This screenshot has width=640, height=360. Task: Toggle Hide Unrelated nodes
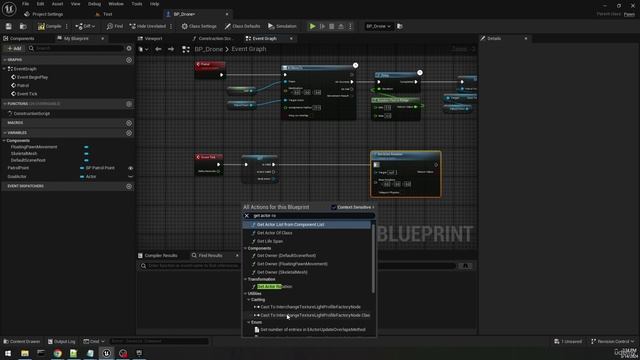point(147,26)
